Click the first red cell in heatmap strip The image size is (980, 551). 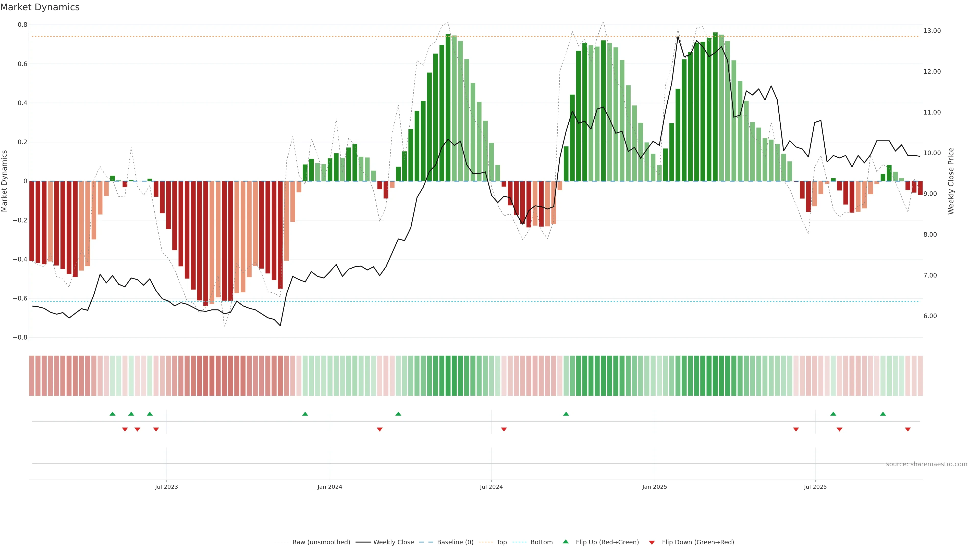click(32, 376)
